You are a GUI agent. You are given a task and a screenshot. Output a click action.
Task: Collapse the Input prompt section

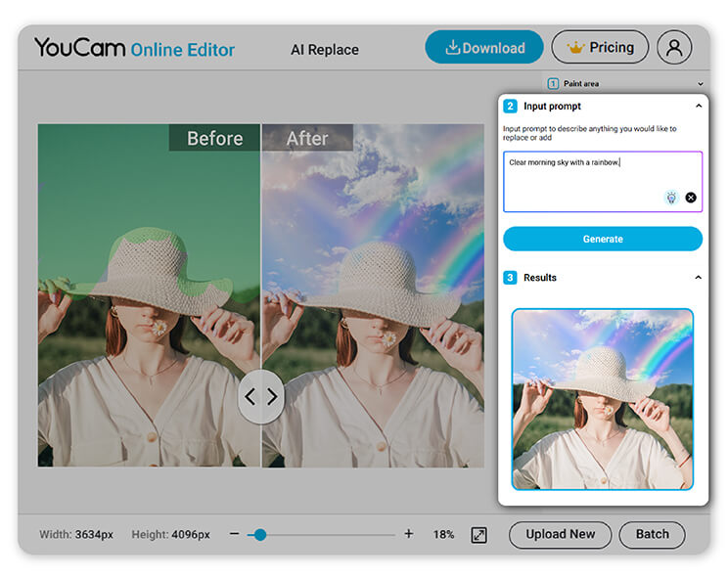click(x=699, y=107)
